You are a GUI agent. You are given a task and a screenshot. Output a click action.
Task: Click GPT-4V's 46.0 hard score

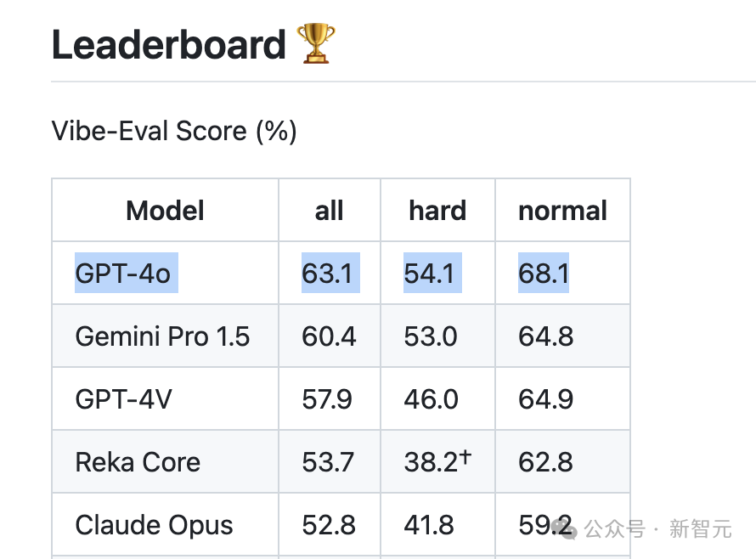431,399
